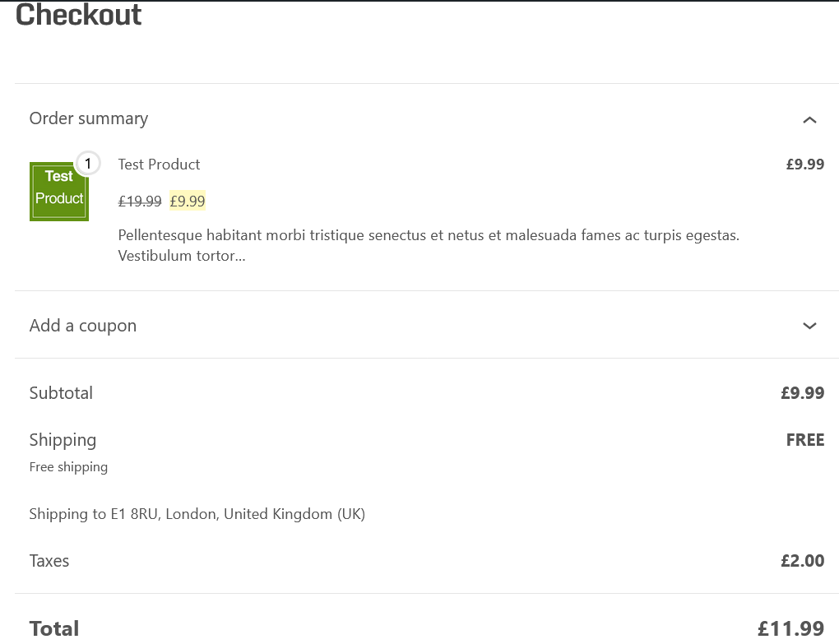Click the crossed-out £19.99 original price
The width and height of the screenshot is (839, 644).
click(x=140, y=201)
